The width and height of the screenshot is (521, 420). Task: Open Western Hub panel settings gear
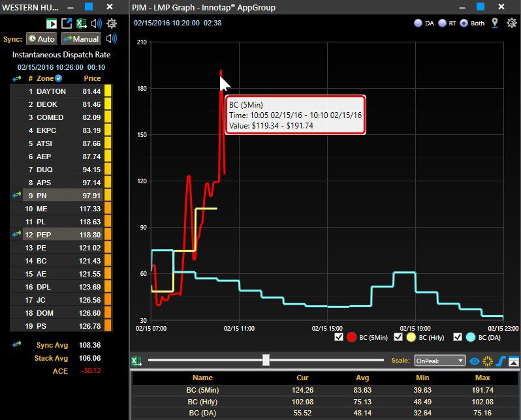click(x=112, y=23)
